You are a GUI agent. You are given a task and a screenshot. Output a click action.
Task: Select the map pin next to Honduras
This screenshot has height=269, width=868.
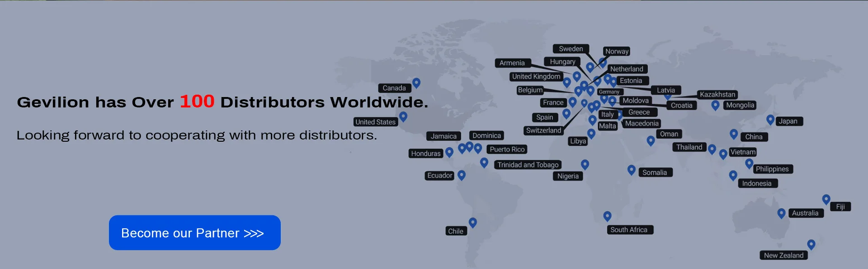[x=449, y=152]
